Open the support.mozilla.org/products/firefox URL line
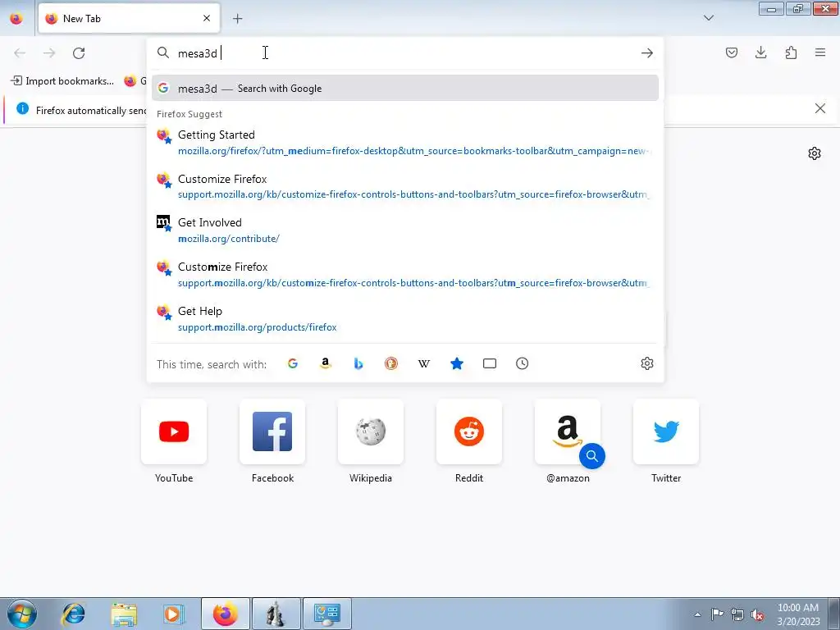 pyautogui.click(x=257, y=326)
